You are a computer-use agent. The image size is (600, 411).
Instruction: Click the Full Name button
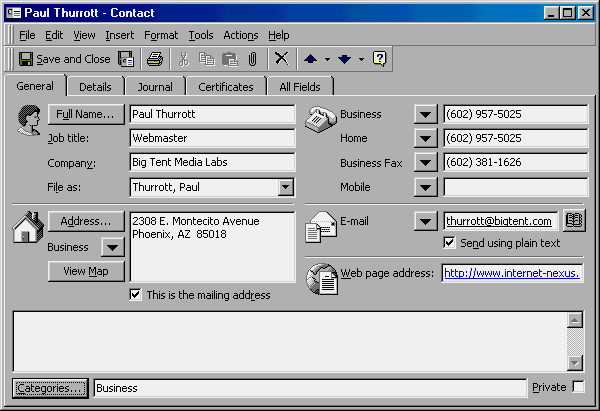85,114
